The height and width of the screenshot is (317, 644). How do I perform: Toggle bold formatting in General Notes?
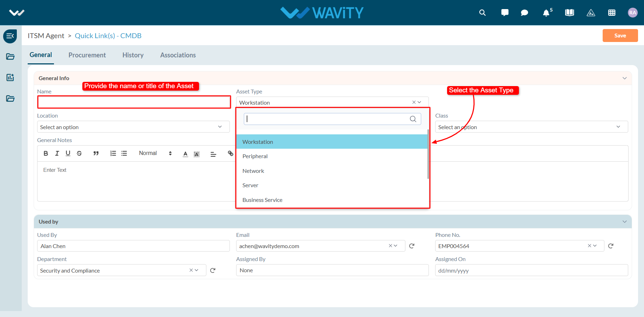[x=46, y=153]
